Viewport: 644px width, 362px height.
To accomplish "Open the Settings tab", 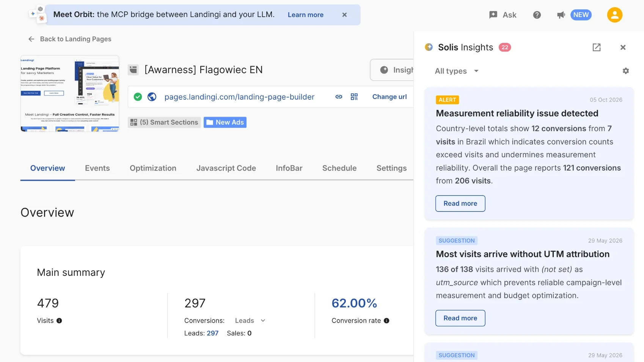I will 391,168.
